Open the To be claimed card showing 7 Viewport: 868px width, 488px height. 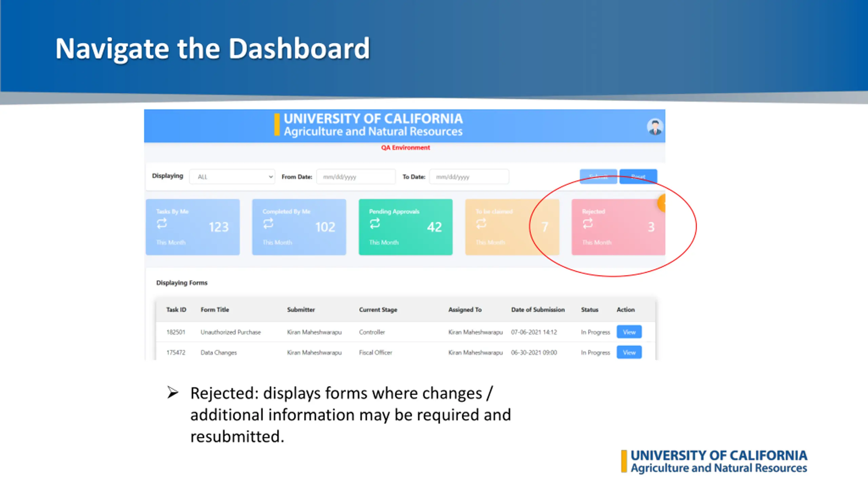click(x=512, y=227)
